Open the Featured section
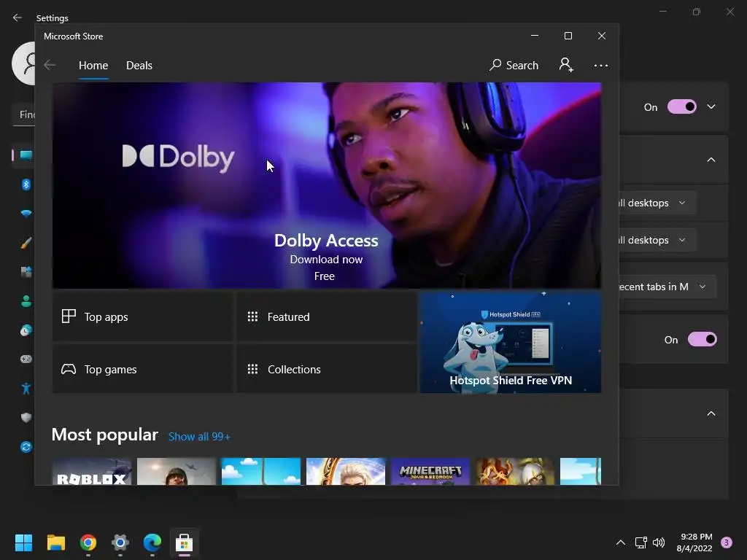 (327, 316)
